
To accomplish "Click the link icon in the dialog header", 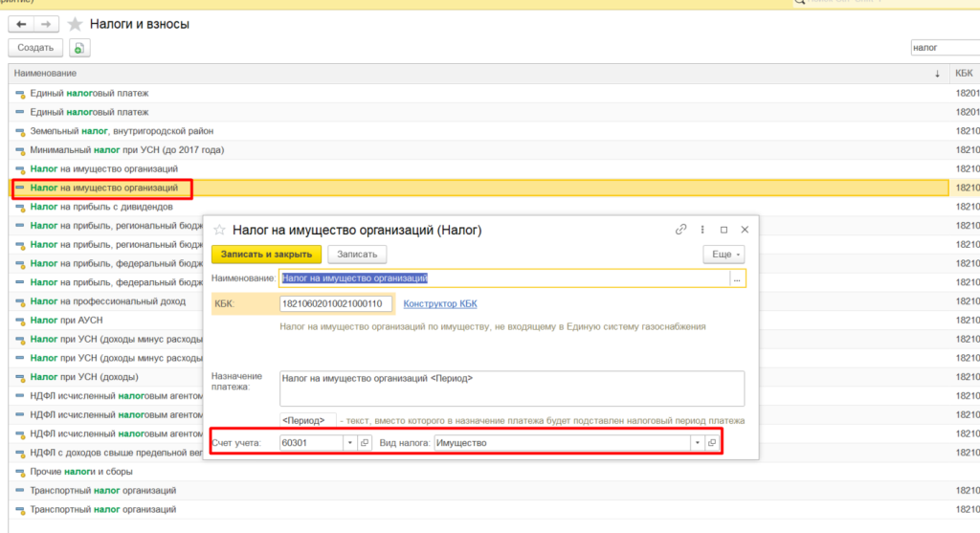I will coord(681,230).
